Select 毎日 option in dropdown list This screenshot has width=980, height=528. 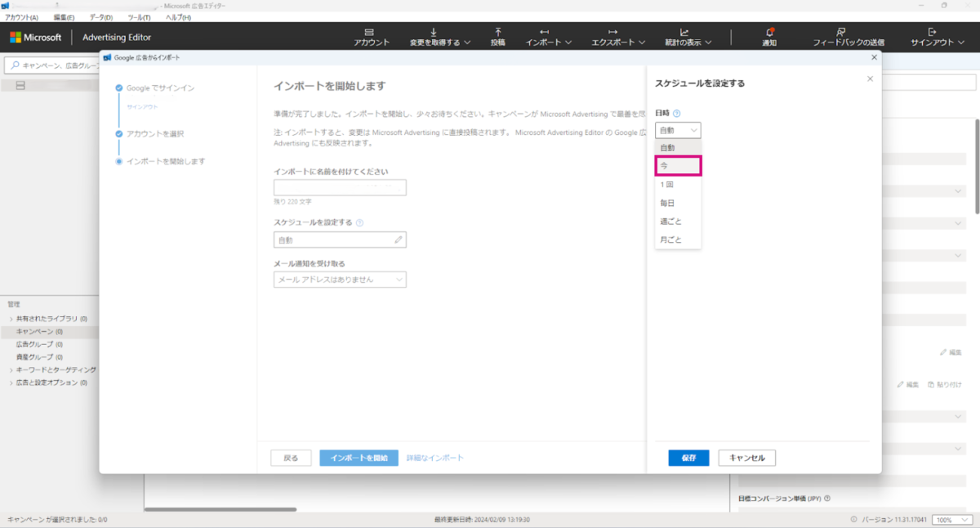[x=678, y=203]
